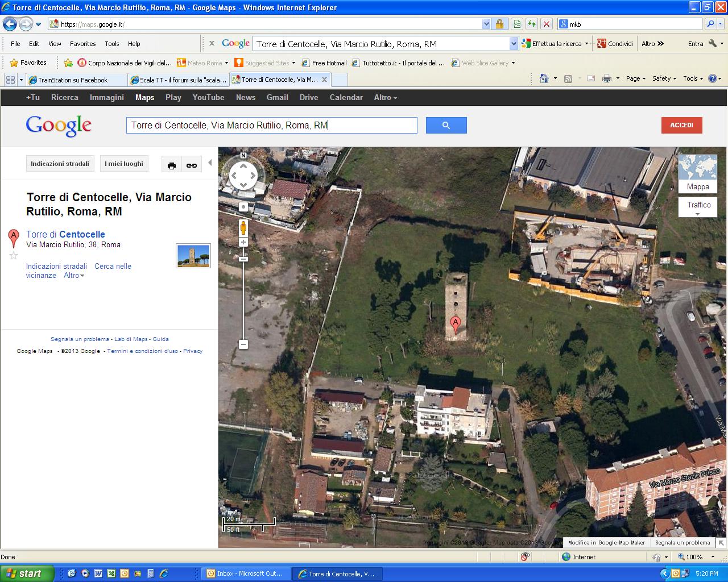Star the Torre di Centocelle result

pos(14,256)
